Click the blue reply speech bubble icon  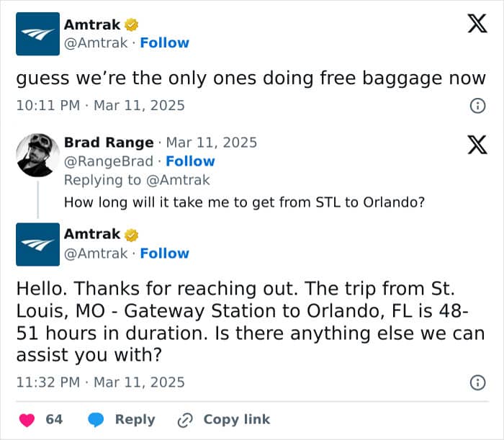(x=96, y=420)
